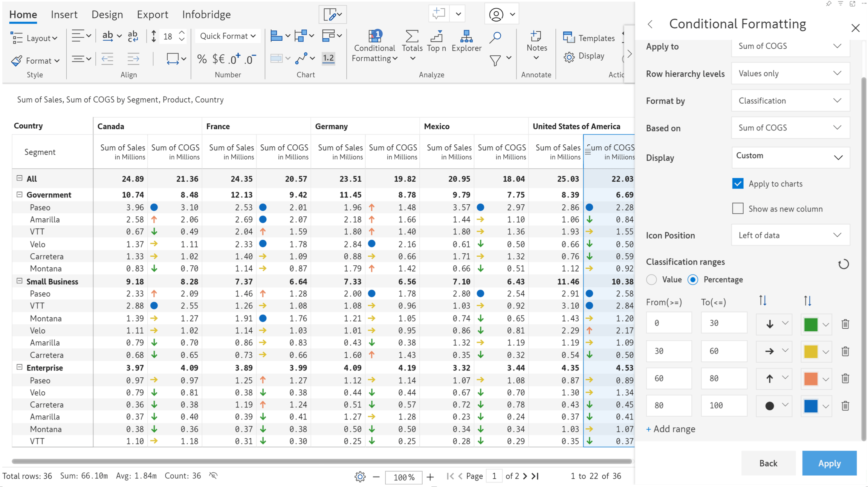Click the Apply button
868x487 pixels.
click(x=829, y=463)
